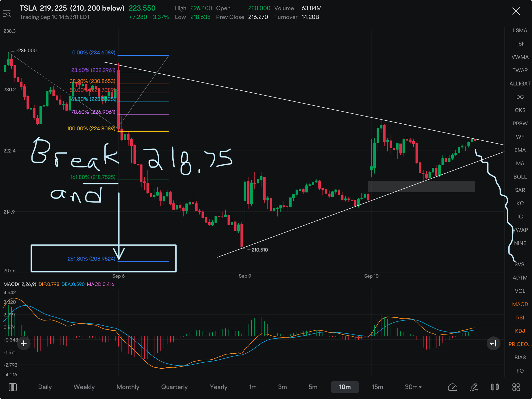
Task: Toggle the PRICEO indicator
Action: [x=520, y=344]
